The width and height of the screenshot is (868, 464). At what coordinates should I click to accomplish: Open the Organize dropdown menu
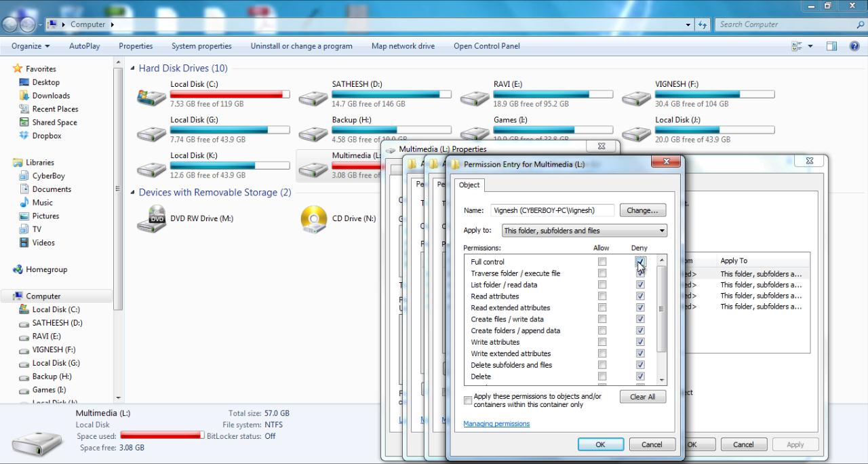(x=31, y=46)
